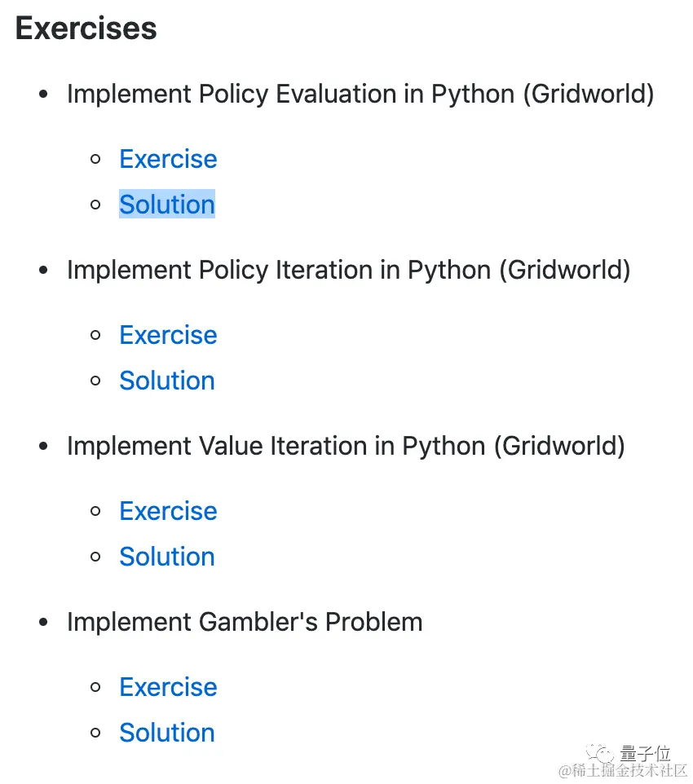Open the Policy Iteration Solution link
The width and height of the screenshot is (693, 784).
point(167,381)
